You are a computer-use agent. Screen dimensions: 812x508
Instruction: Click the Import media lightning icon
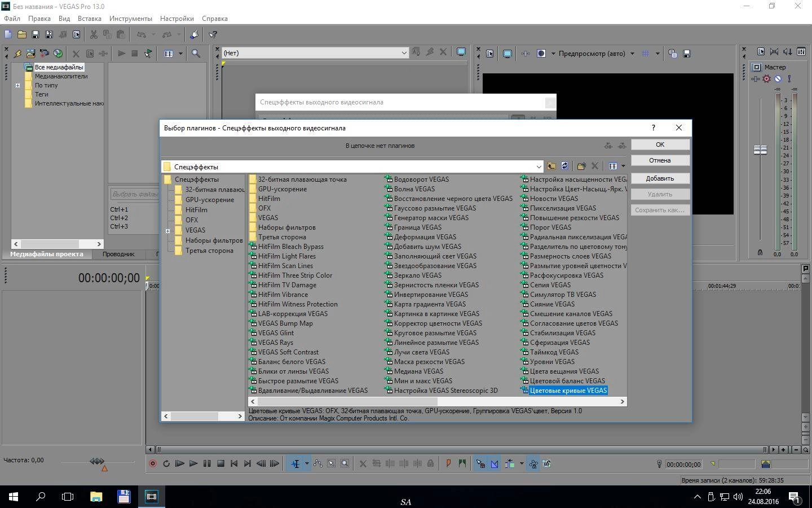coord(17,54)
